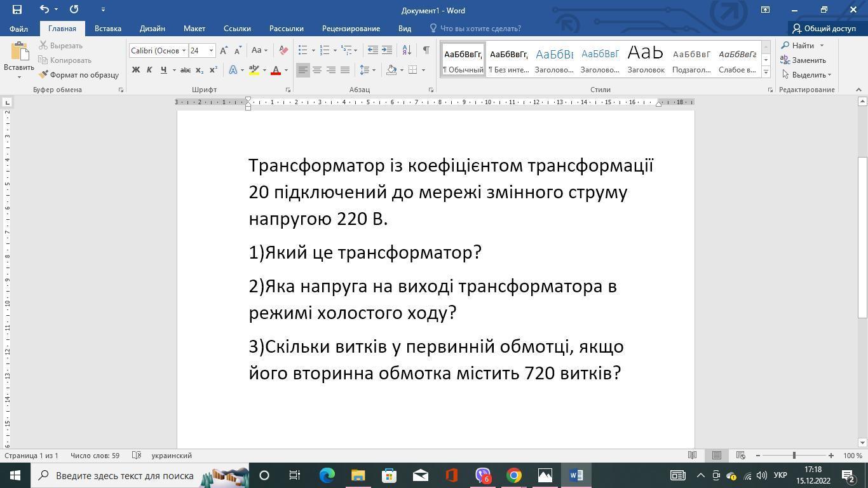Justify the text

(345, 70)
